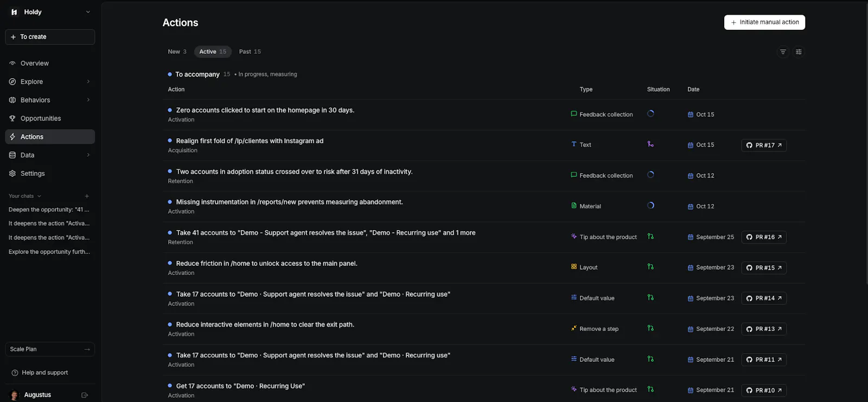868x402 pixels.
Task: Expand the Explore sidebar section
Action: (x=50, y=82)
